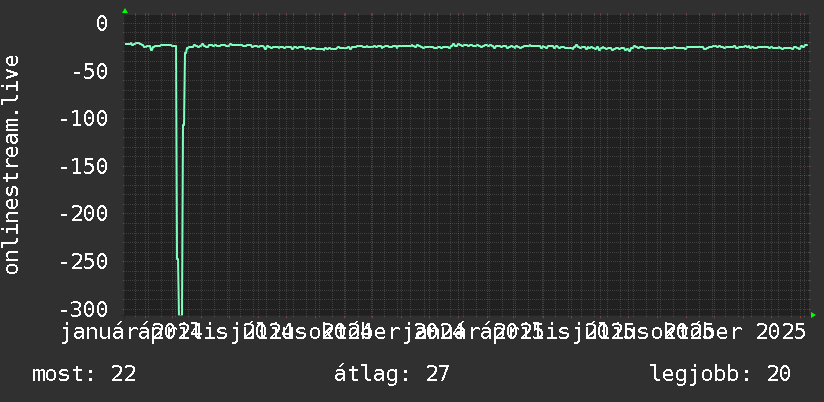This screenshot has height=402, width=824.
Task: Click the spike's step near the -100 level
Action: pos(183,125)
